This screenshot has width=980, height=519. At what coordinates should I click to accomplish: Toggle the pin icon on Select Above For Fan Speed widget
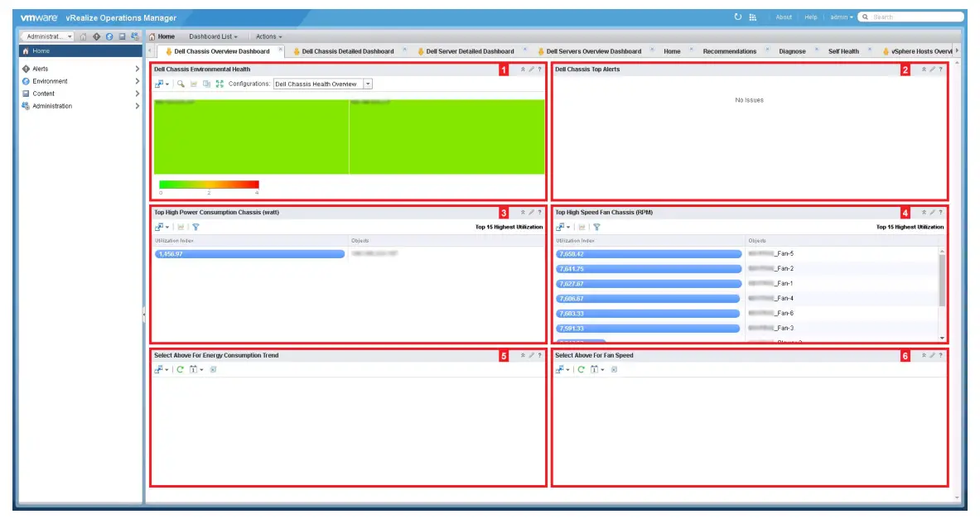924,355
